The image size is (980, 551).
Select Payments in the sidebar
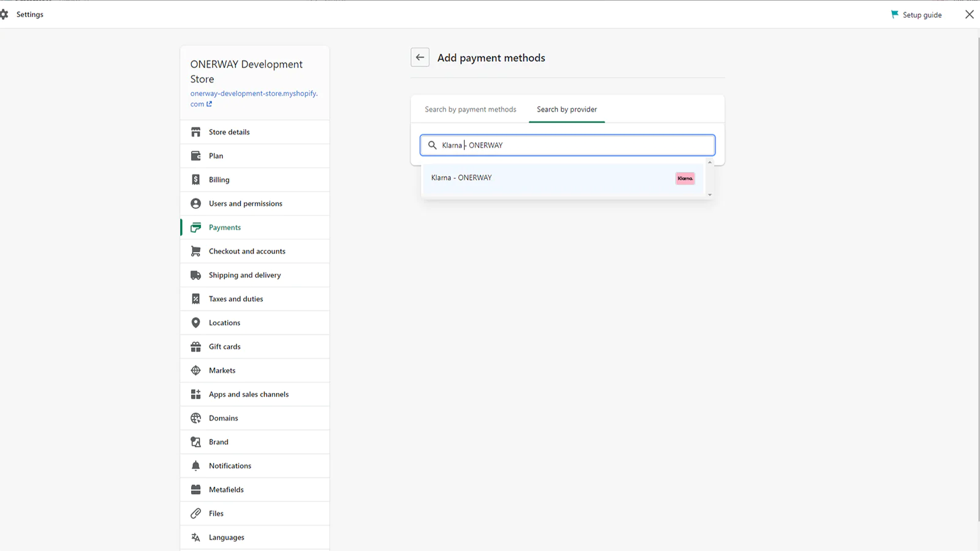255,228
